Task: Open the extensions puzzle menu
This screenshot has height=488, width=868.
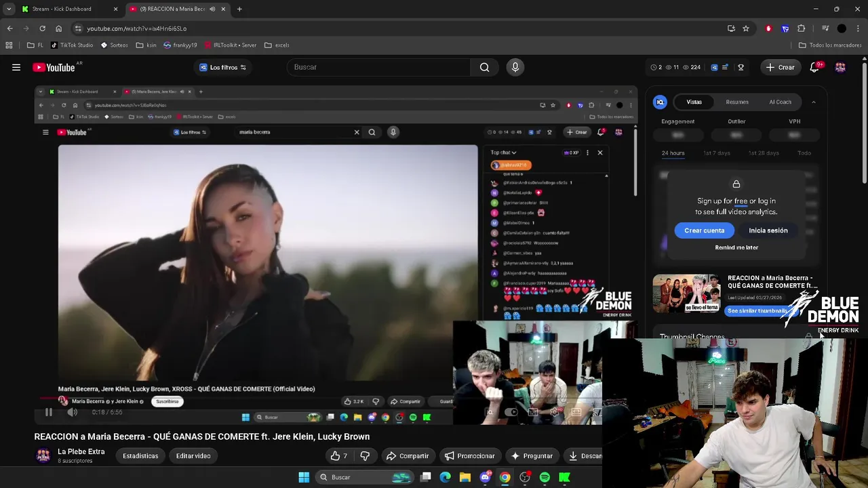Action: tap(802, 28)
